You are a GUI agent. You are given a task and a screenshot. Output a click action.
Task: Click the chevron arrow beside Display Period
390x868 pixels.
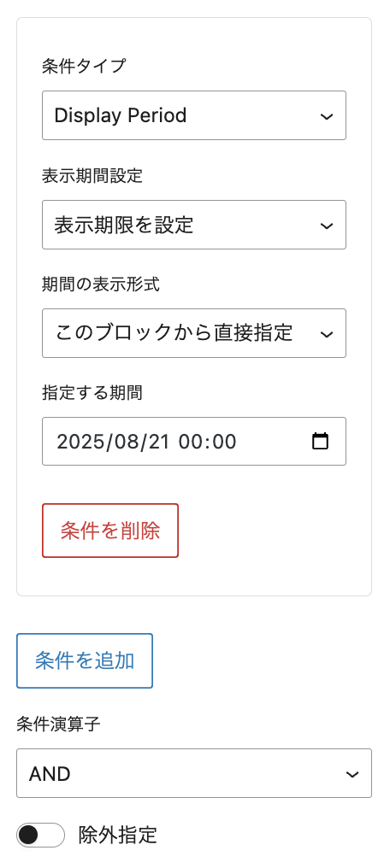click(x=327, y=116)
